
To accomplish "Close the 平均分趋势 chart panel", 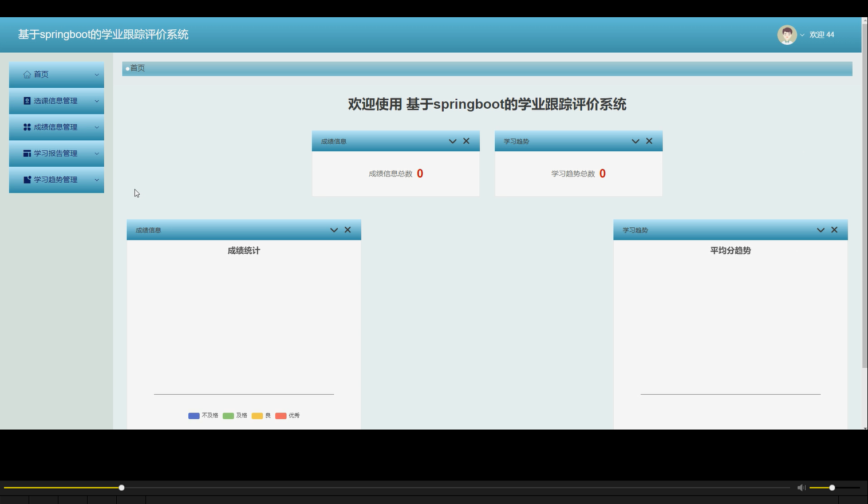I will tap(834, 230).
